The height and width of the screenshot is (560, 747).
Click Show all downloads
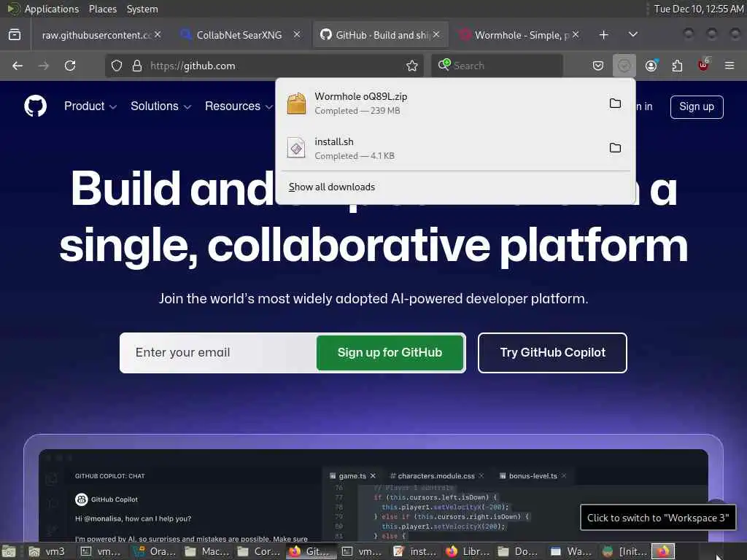tap(332, 187)
